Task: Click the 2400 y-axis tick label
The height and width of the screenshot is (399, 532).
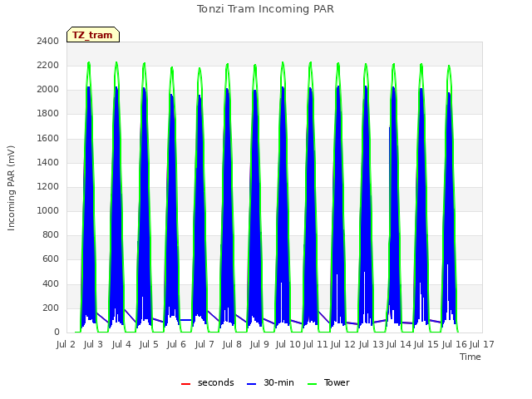Action: pyautogui.click(x=48, y=42)
